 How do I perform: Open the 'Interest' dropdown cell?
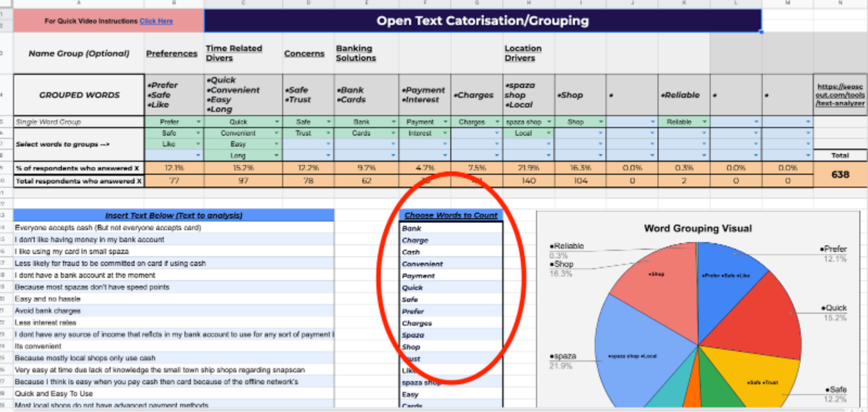(x=425, y=133)
